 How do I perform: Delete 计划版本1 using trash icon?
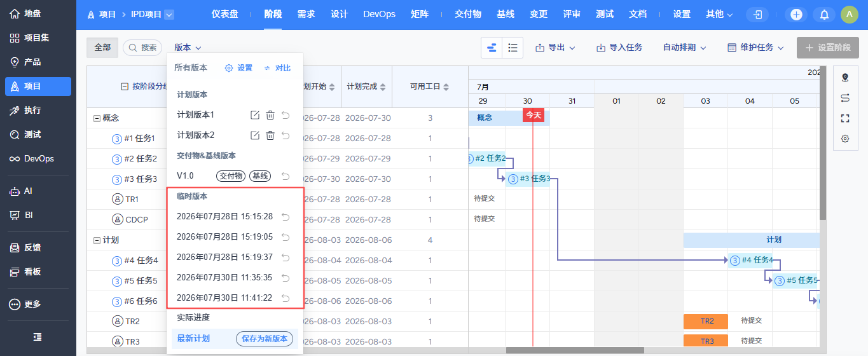point(270,115)
